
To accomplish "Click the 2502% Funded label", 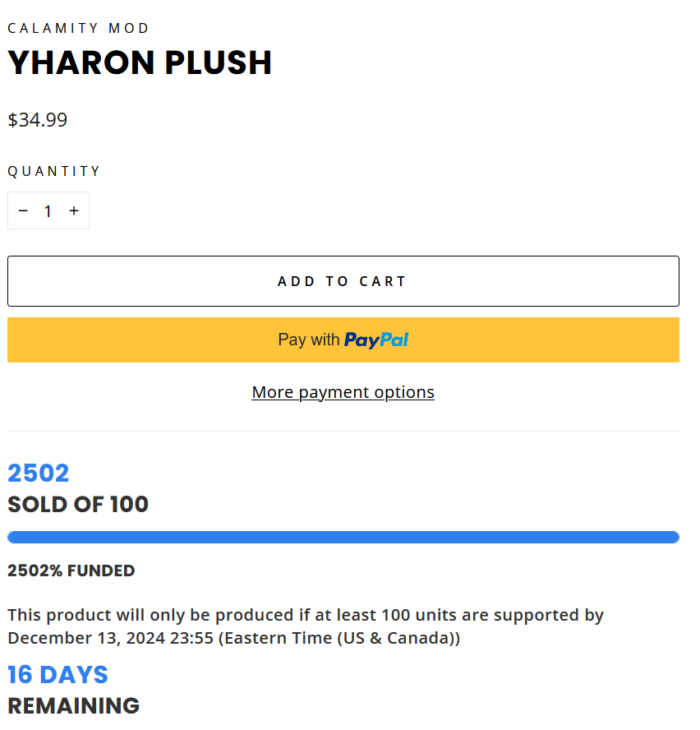I will tap(71, 571).
